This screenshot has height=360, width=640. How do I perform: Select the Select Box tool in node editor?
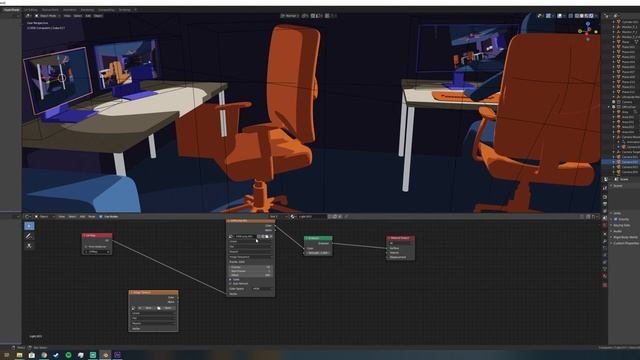point(29,226)
